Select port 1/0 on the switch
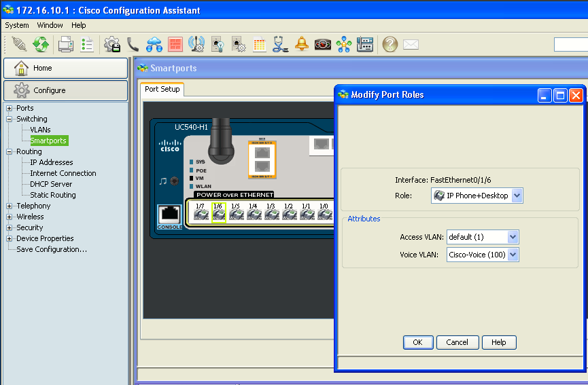588x385 pixels. pyautogui.click(x=325, y=212)
